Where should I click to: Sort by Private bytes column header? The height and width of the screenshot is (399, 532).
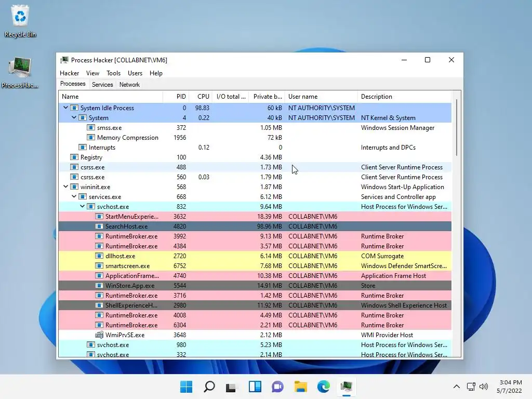[x=267, y=97]
